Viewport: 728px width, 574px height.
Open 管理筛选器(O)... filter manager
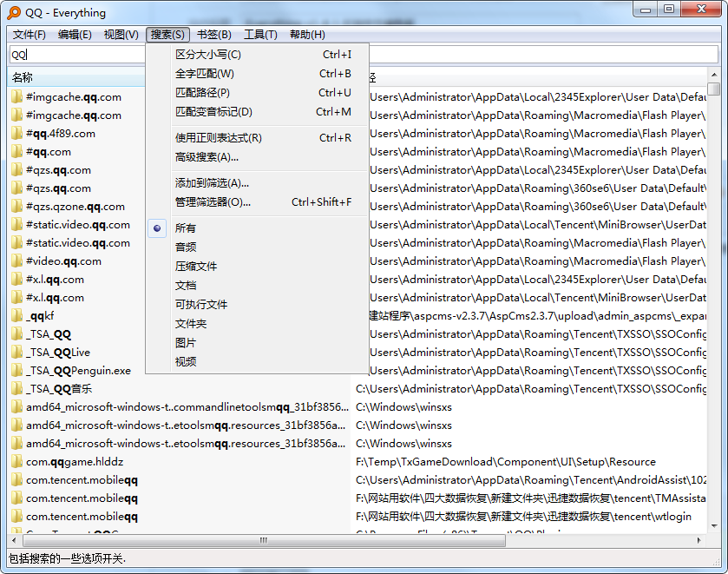257,201
